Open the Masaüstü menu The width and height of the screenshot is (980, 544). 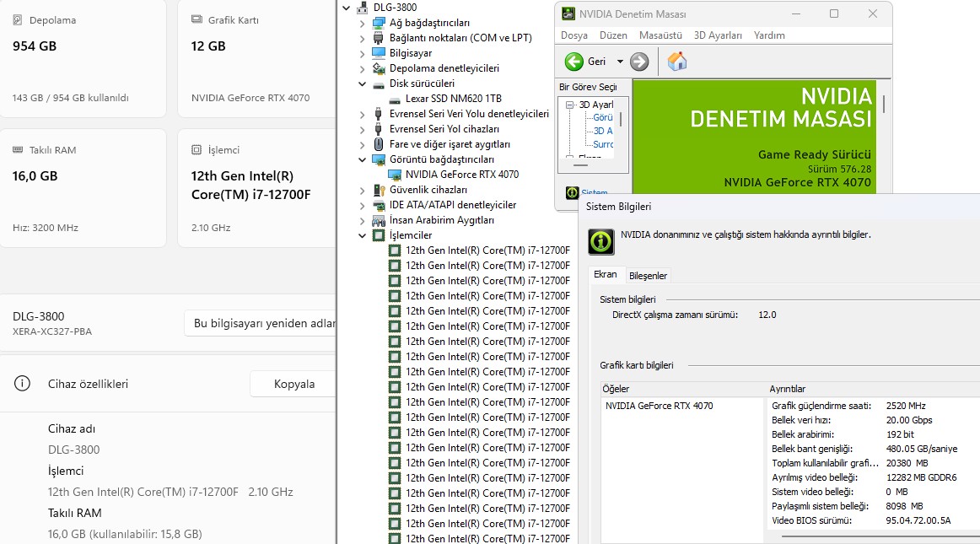coord(660,35)
